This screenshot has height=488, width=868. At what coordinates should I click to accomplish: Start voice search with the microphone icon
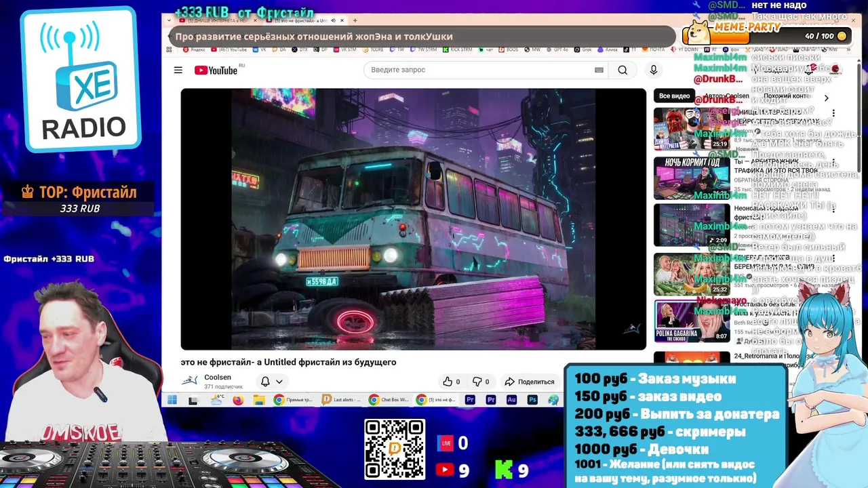[x=654, y=70]
